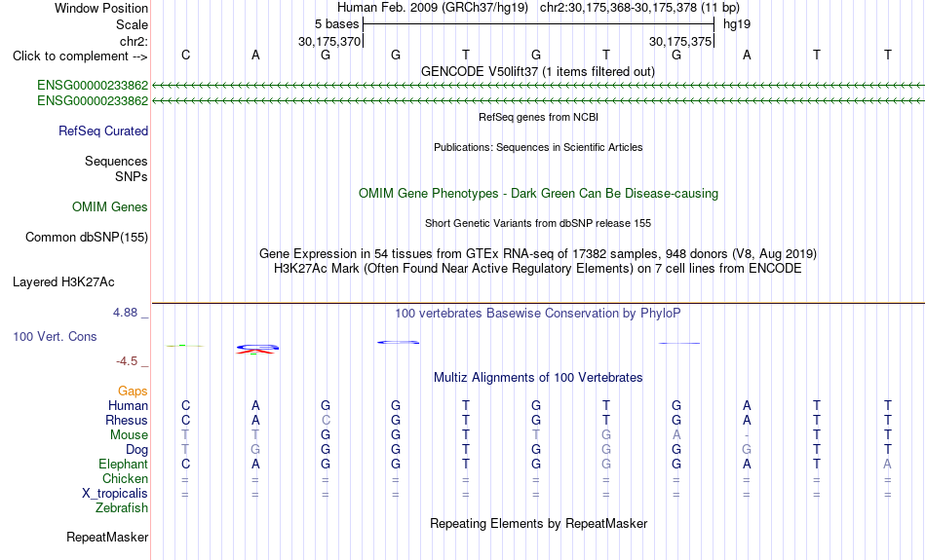Click the 'RefSeq genes from NCBI' title

click(538, 117)
